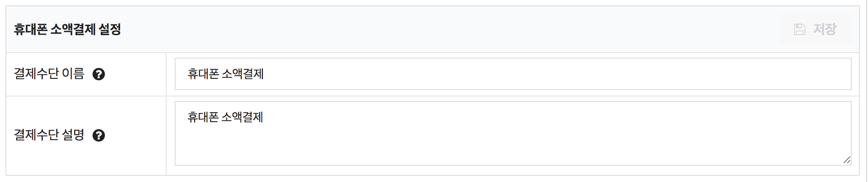868x182 pixels.
Task: Click the 결제수단 설명 label text
Action: (x=49, y=135)
